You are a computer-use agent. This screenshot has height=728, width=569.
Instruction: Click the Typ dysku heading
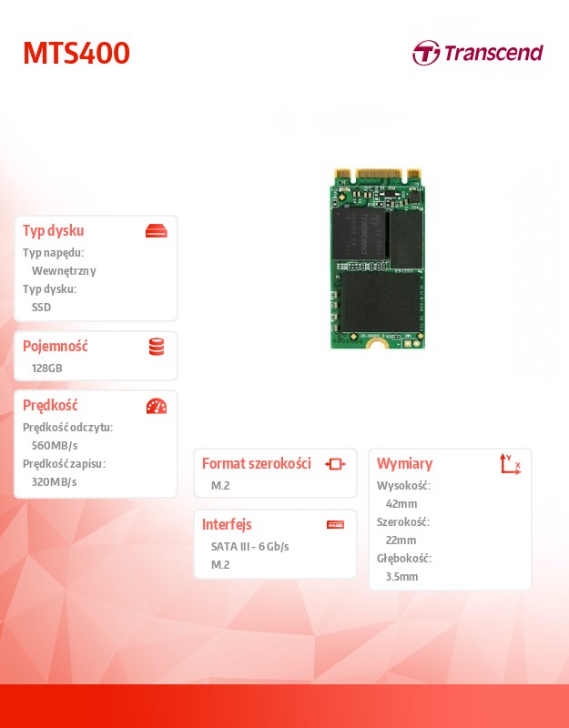click(54, 231)
